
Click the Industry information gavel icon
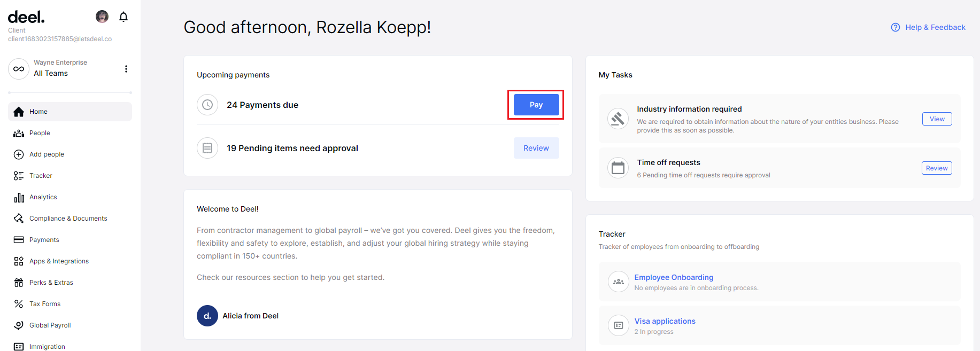tap(618, 119)
